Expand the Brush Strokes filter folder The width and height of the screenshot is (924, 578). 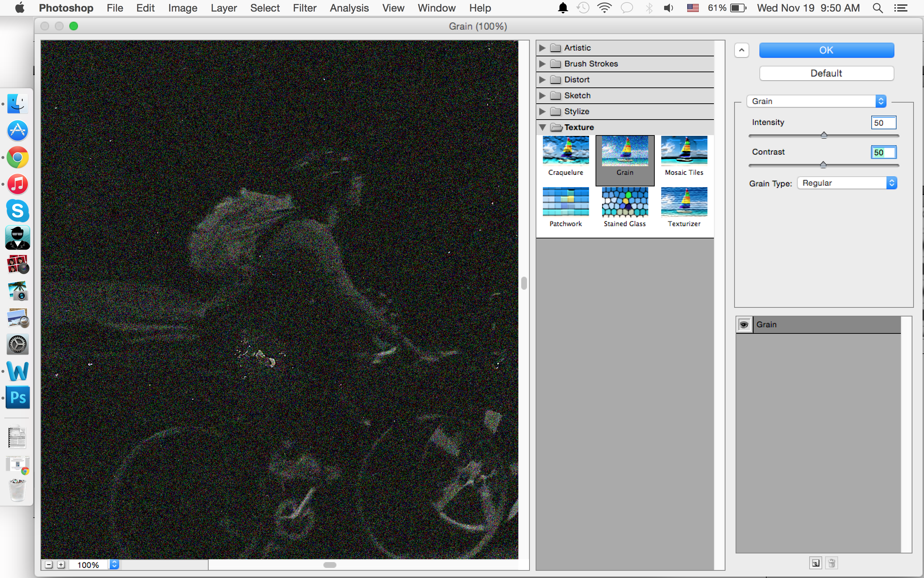[x=542, y=64]
